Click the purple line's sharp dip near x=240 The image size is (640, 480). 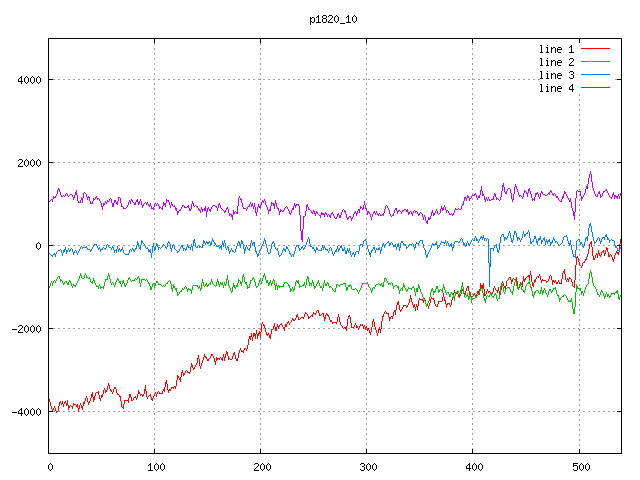click(302, 236)
